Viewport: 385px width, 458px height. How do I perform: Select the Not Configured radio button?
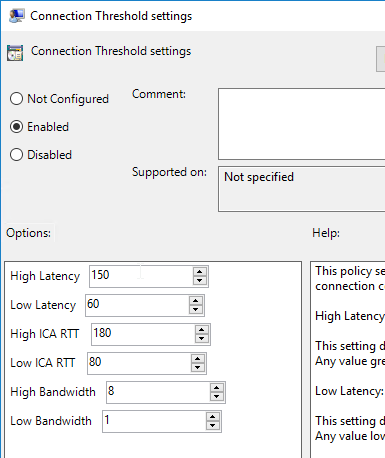(16, 99)
